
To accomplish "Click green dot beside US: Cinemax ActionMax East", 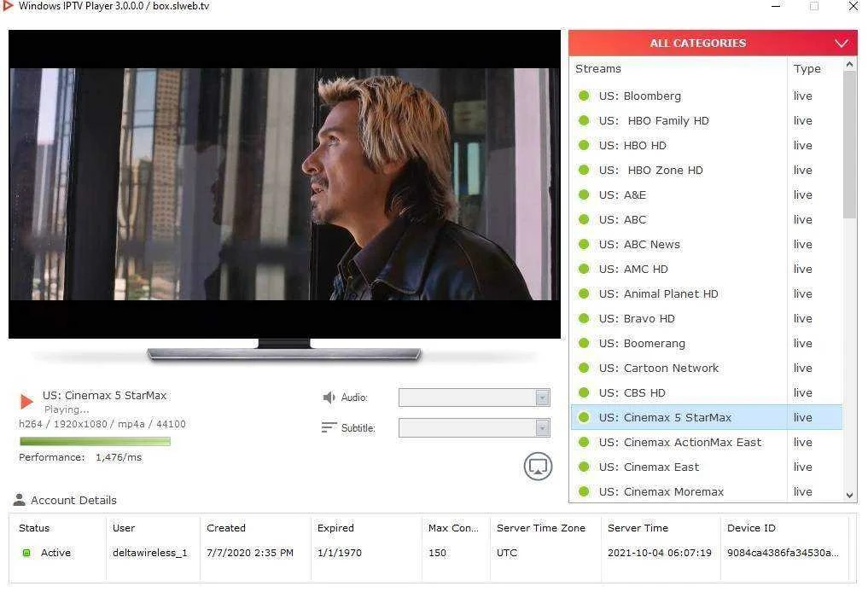I will click(584, 442).
